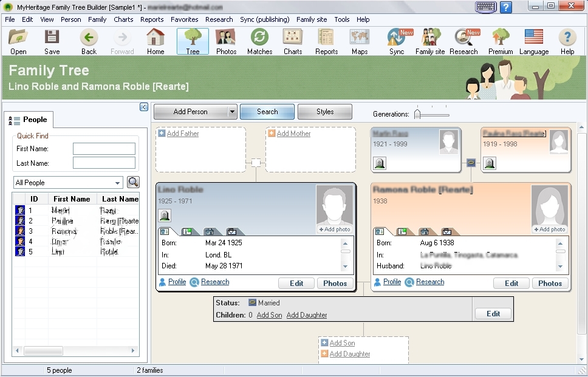Sort people list by First Name header

pos(72,199)
